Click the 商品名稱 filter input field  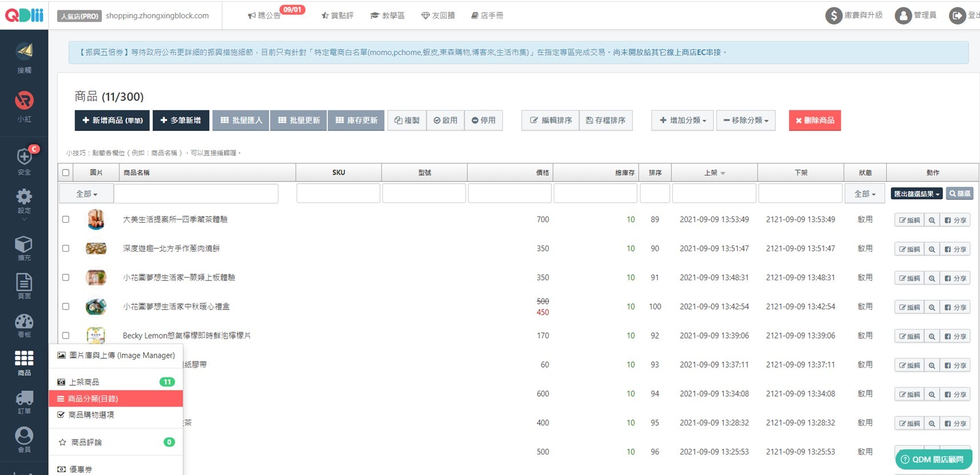tap(196, 194)
